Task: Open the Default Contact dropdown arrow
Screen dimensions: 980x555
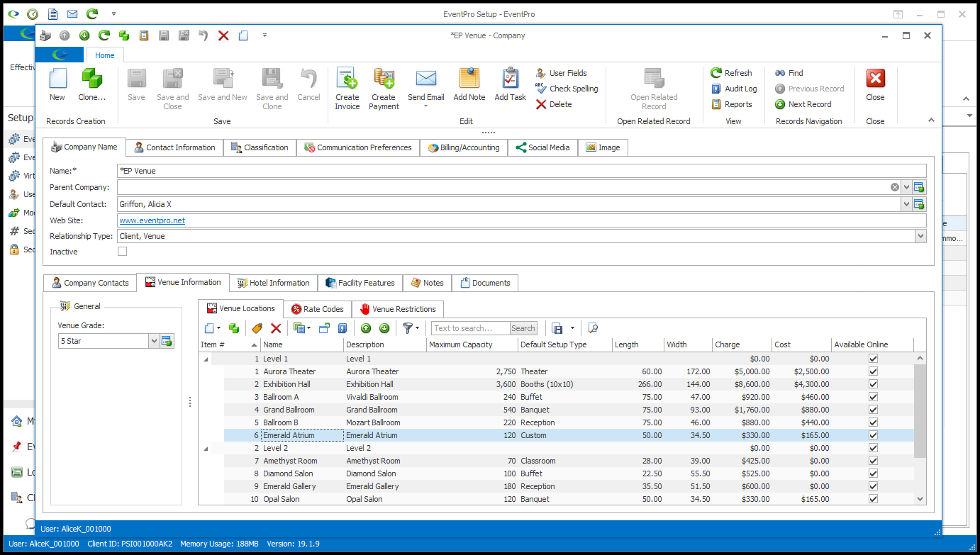Action: (x=906, y=204)
